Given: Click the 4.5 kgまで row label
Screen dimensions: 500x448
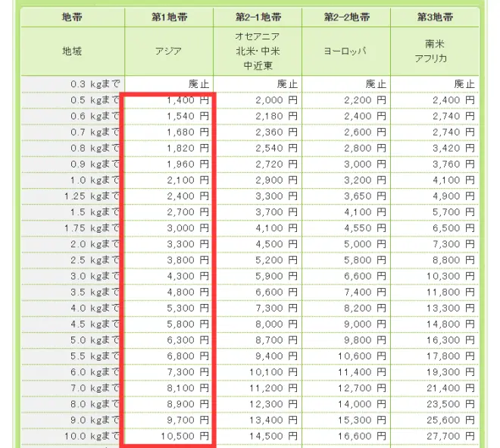Looking at the screenshot, I should (95, 324).
